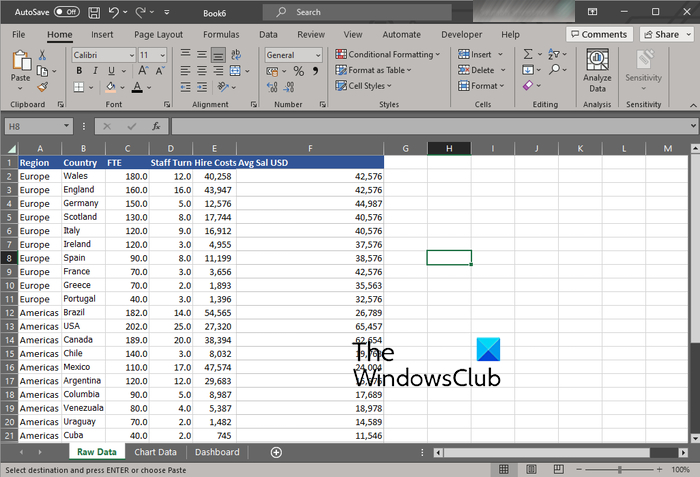This screenshot has width=700, height=477.
Task: Click the Save icon in title bar
Action: pyautogui.click(x=94, y=12)
